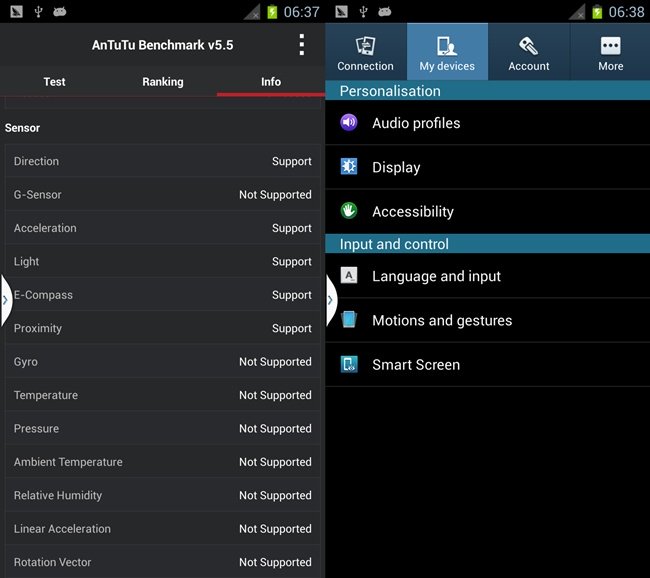Expand side handle arrow on Settings screen
The height and width of the screenshot is (578, 650).
pos(330,299)
